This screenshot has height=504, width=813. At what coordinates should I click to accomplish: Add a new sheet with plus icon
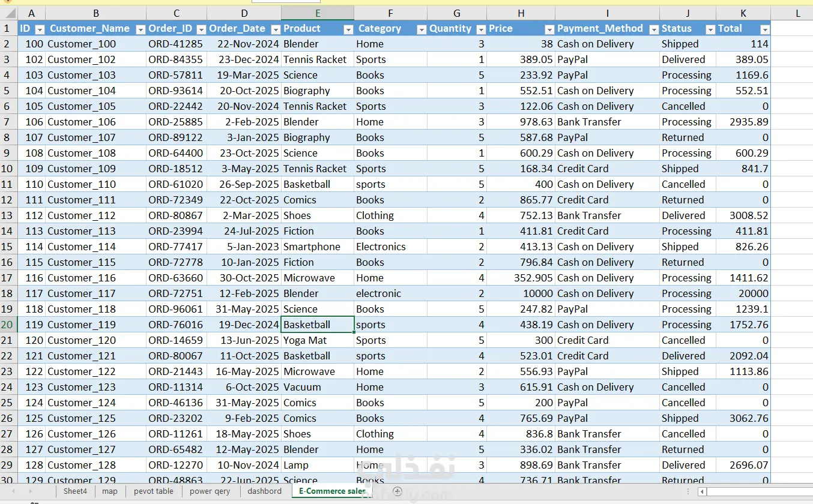[397, 491]
